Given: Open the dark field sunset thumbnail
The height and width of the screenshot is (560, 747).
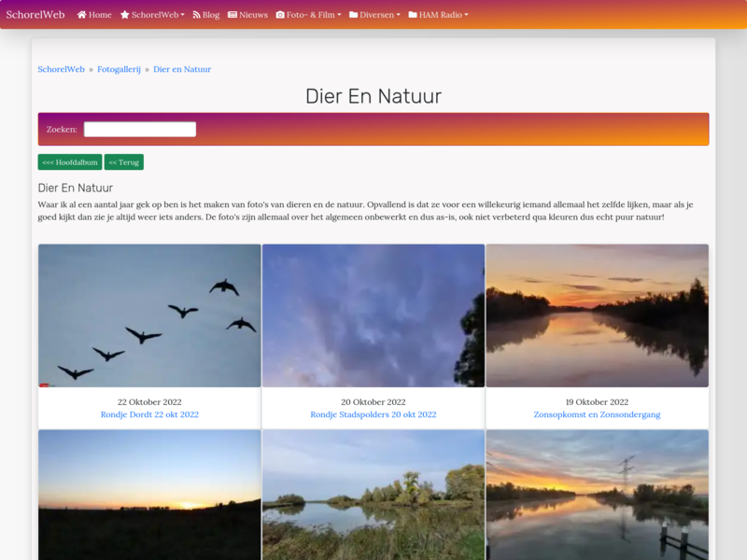Looking at the screenshot, I should pyautogui.click(x=149, y=495).
